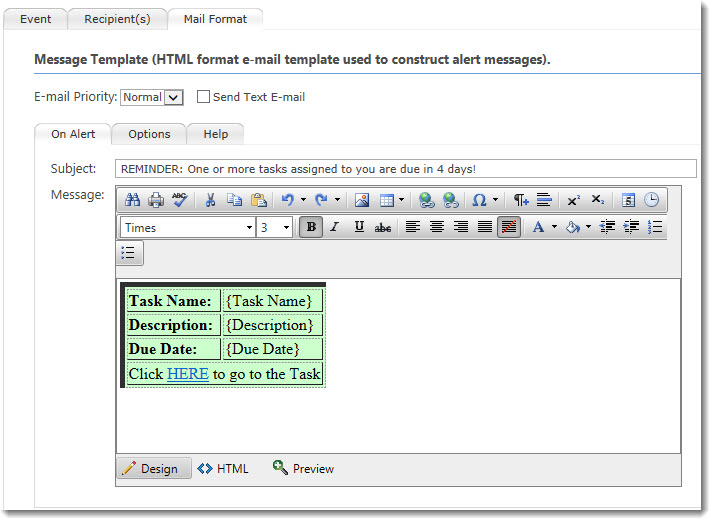Click the {Description} placeholder cell
710x519 pixels.
(x=272, y=325)
